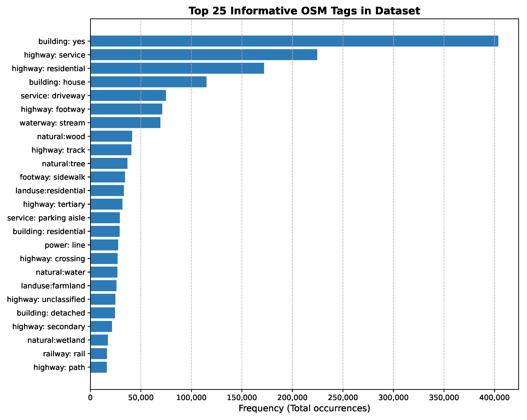The width and height of the screenshot is (527, 420).
Task: Click the 'building: house' label
Action: [x=57, y=82]
